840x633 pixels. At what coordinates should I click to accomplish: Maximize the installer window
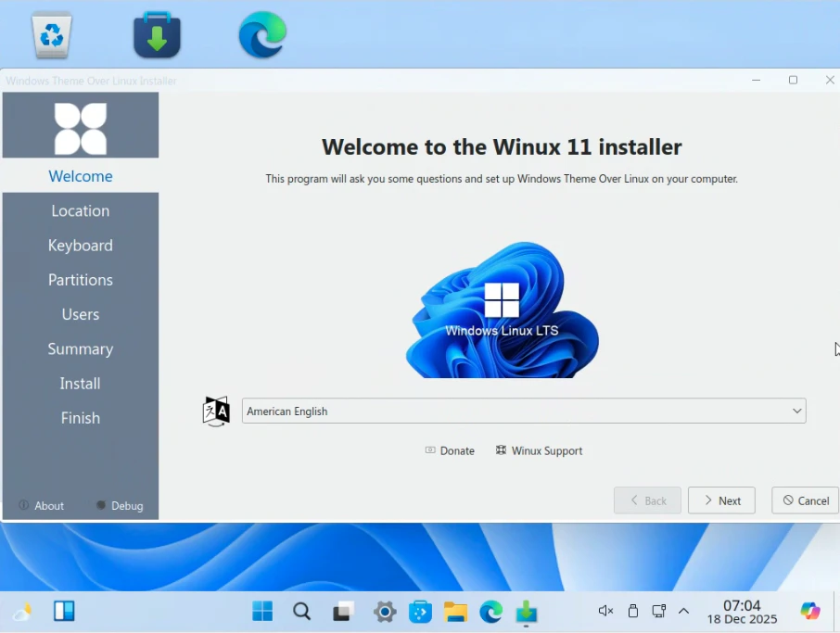coord(793,81)
